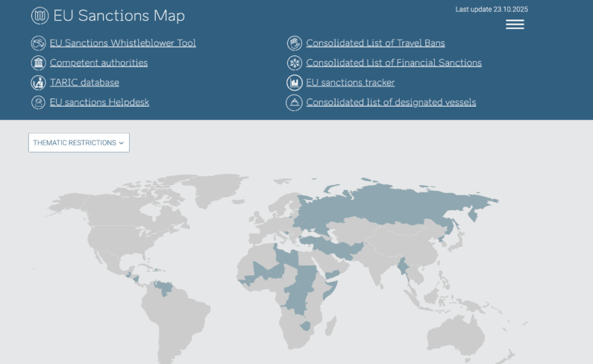Viewport: 593px width, 364px height.
Task: Open Competent authorities link
Action: [x=98, y=63]
